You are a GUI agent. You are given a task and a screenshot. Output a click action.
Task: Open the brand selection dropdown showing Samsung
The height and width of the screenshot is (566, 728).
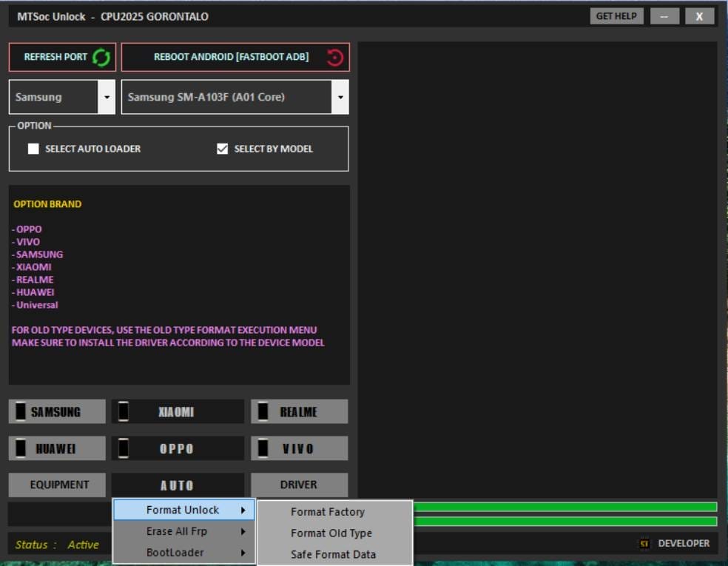(x=106, y=96)
